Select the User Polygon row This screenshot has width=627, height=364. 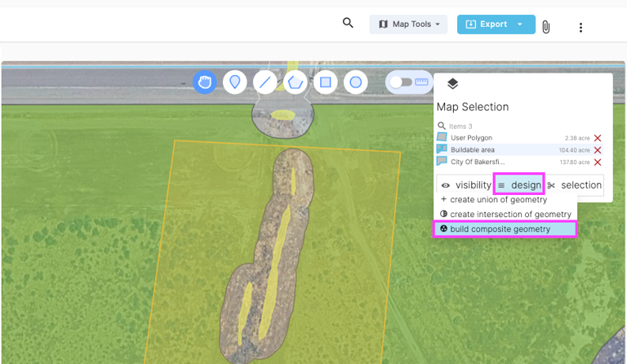[x=520, y=138]
